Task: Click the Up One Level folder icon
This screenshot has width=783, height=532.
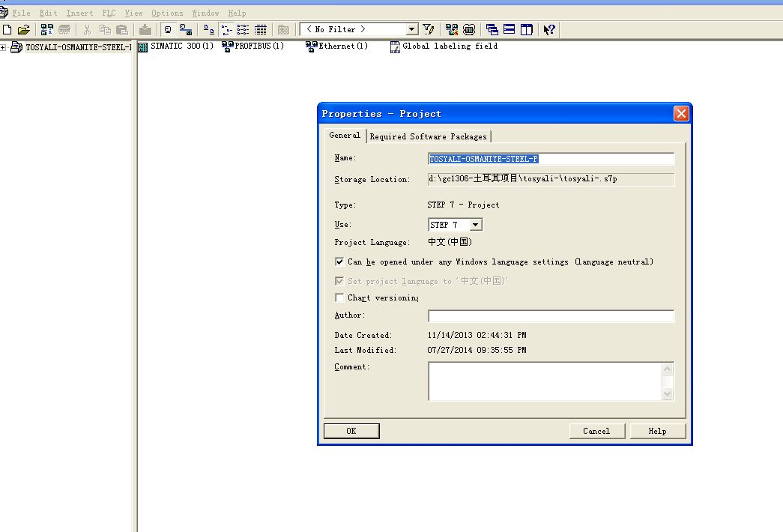Action: 284,29
